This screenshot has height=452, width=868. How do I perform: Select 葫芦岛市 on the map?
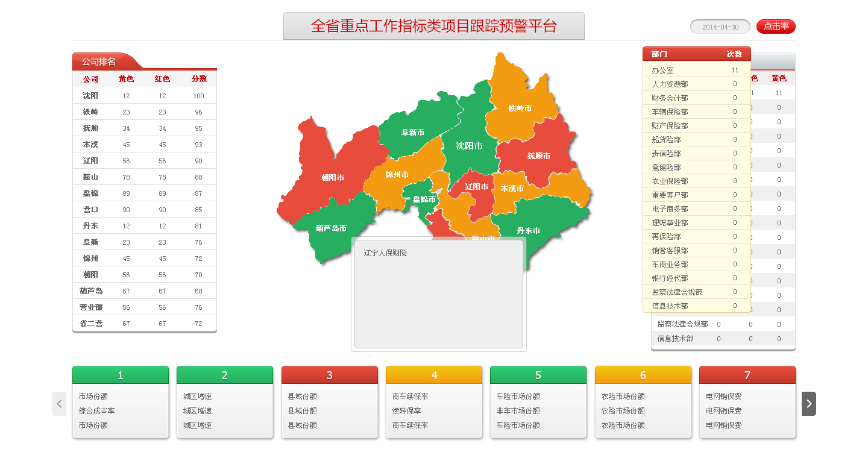[331, 228]
